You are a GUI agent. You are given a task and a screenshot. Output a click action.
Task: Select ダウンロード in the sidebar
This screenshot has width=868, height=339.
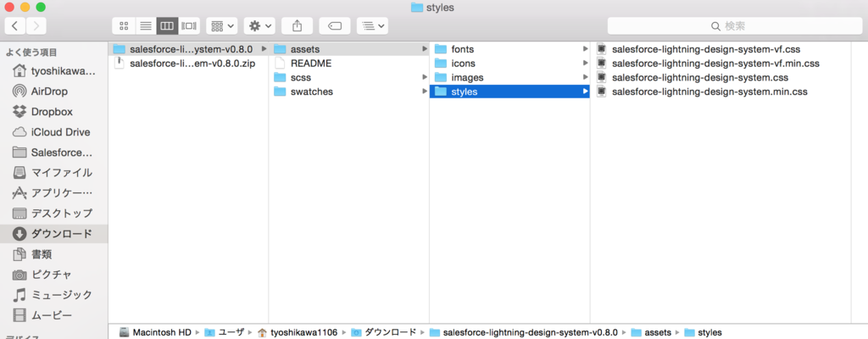(x=54, y=233)
